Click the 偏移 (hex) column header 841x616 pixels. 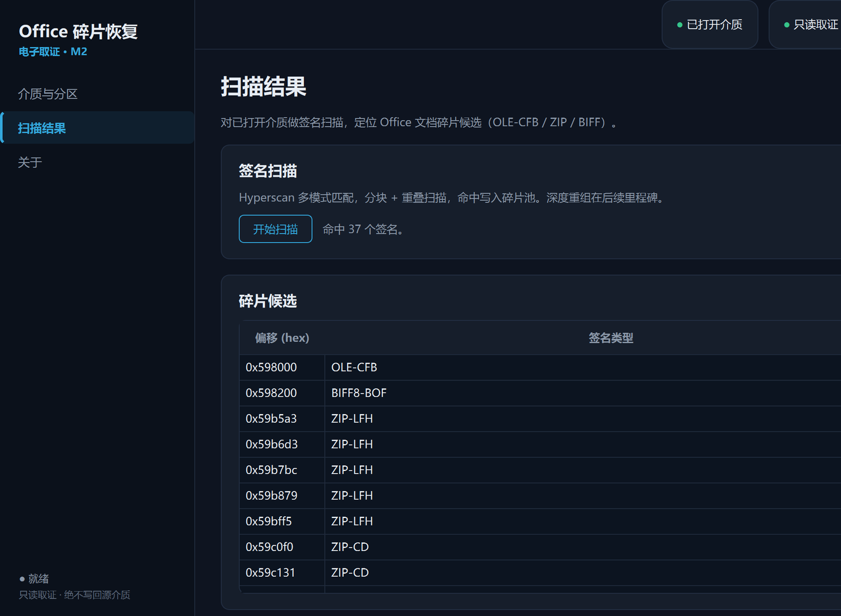282,338
